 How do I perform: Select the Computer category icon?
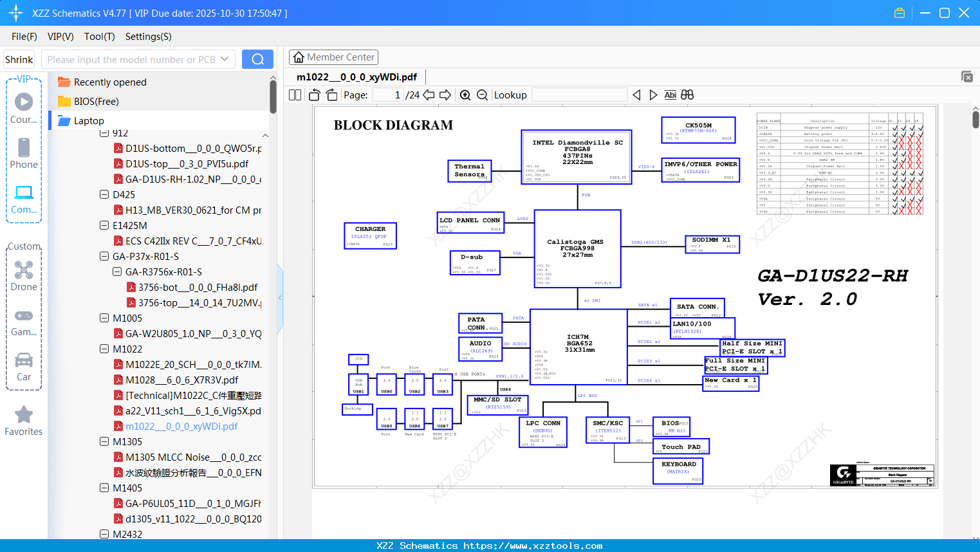coord(24,199)
